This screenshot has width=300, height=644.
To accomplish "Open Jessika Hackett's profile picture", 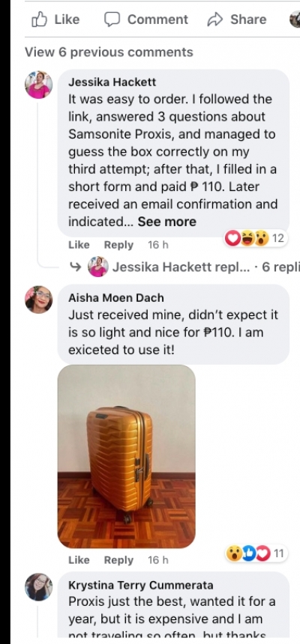I will [x=39, y=85].
